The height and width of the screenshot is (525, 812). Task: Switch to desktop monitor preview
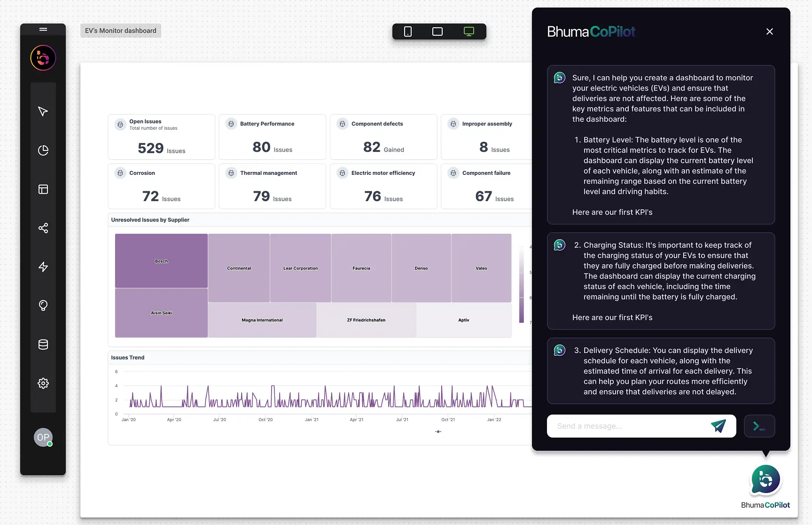click(x=469, y=31)
